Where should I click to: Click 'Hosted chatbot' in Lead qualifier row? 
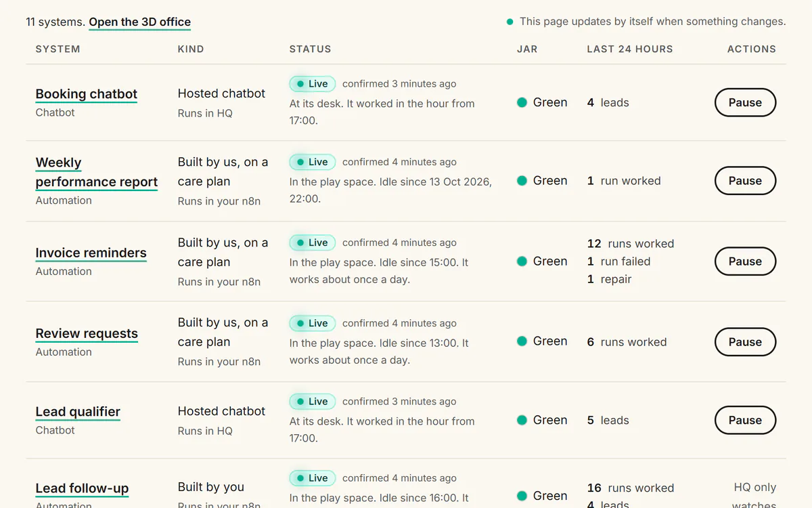(221, 411)
